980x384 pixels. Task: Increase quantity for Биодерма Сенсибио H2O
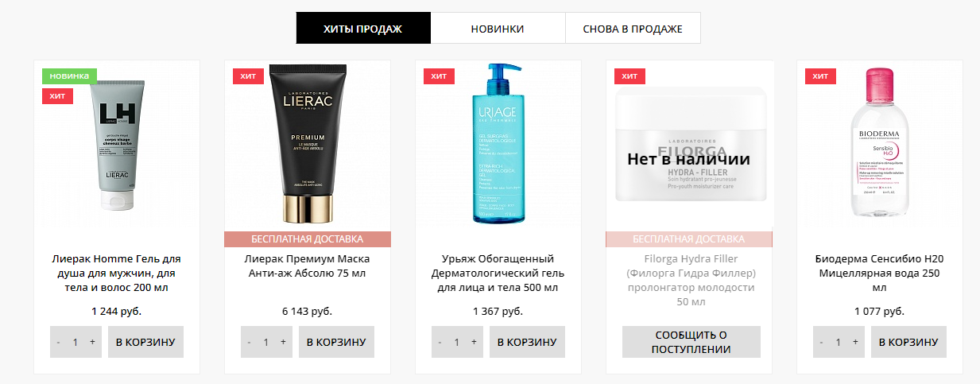855,342
